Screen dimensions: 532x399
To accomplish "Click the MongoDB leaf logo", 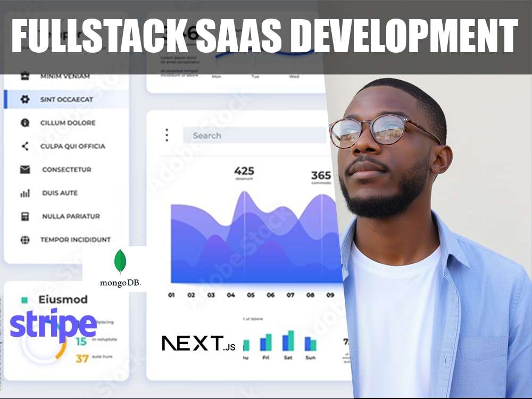I will (x=120, y=261).
